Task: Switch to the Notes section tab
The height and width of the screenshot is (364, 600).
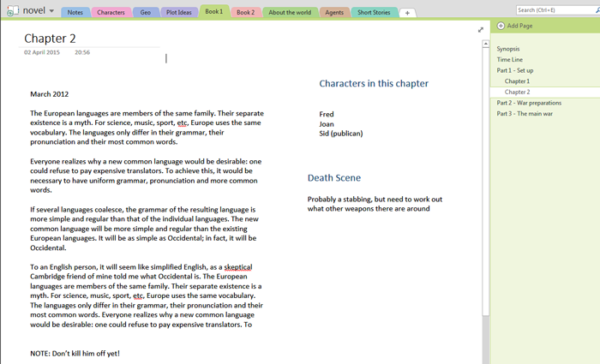Action: 75,12
